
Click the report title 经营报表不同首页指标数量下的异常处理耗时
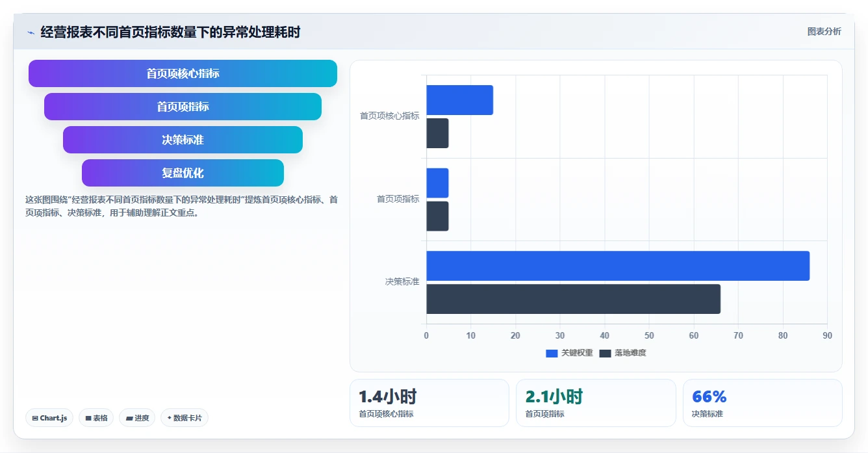[x=170, y=32]
